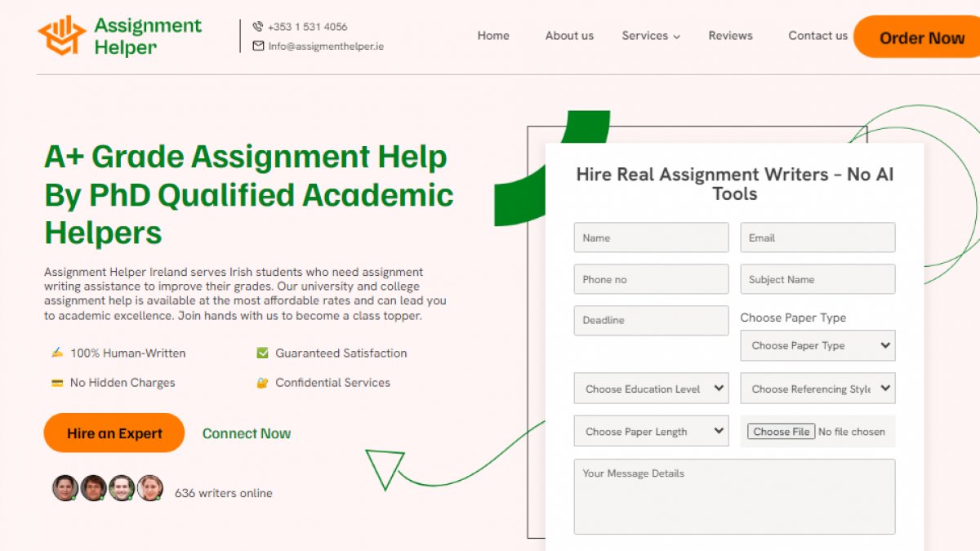Click the 'Guaranteed Satisfaction' text
The width and height of the screenshot is (980, 551).
click(x=341, y=353)
